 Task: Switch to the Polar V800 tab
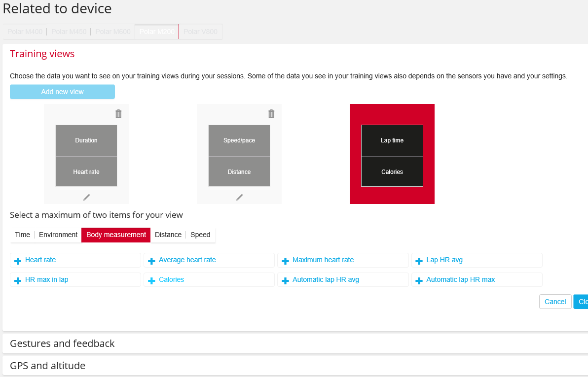[x=200, y=32]
